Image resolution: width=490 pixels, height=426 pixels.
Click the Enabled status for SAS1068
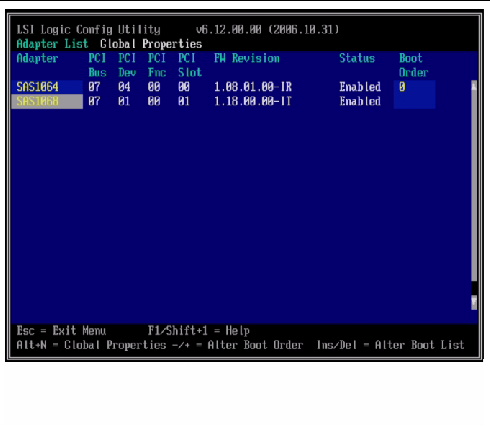tap(360, 101)
